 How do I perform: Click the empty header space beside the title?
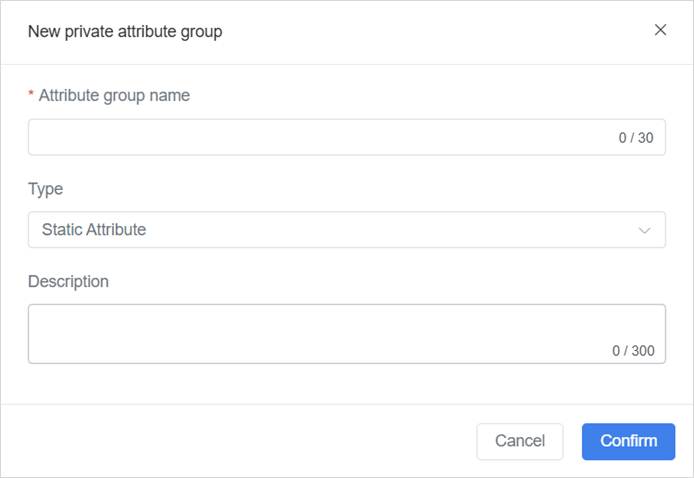430,32
